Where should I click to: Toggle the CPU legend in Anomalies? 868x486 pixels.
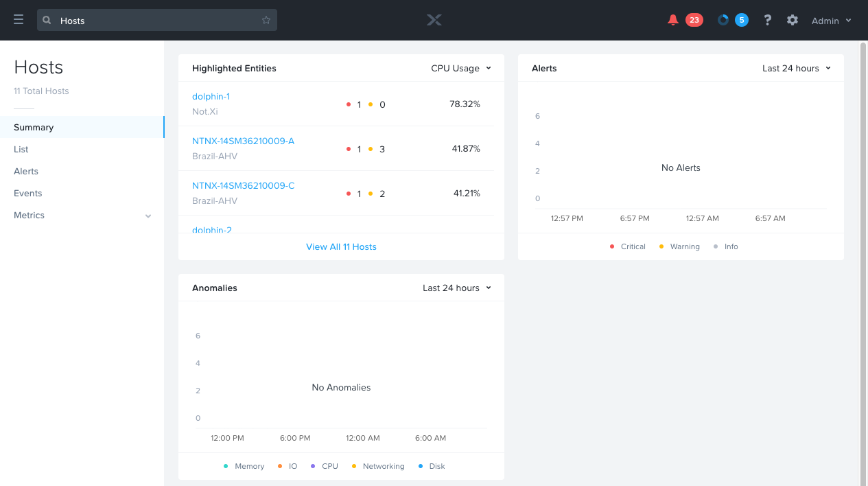tap(324, 466)
